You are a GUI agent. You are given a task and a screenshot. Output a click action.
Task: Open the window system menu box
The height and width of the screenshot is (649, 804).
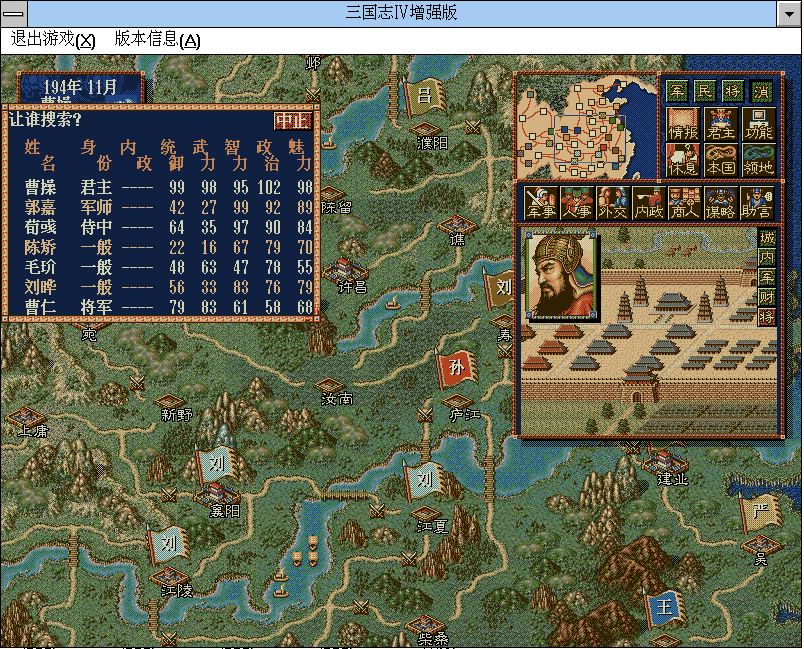click(14, 13)
